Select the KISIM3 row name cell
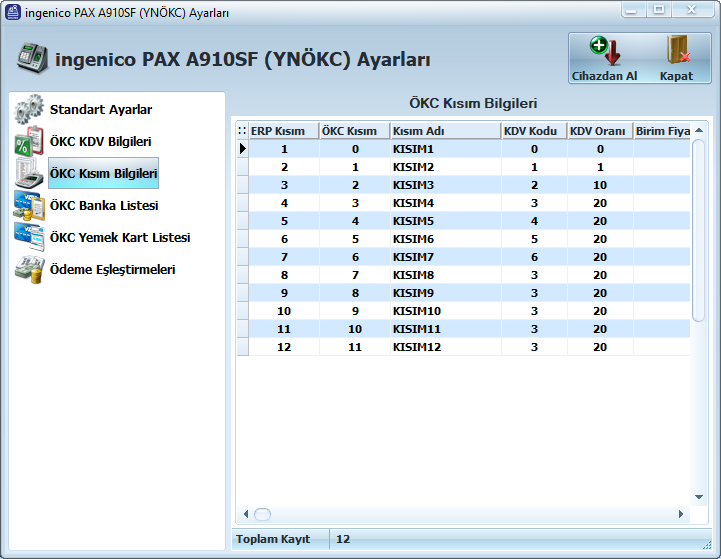Screen dimensions: 721x559 (446, 185)
